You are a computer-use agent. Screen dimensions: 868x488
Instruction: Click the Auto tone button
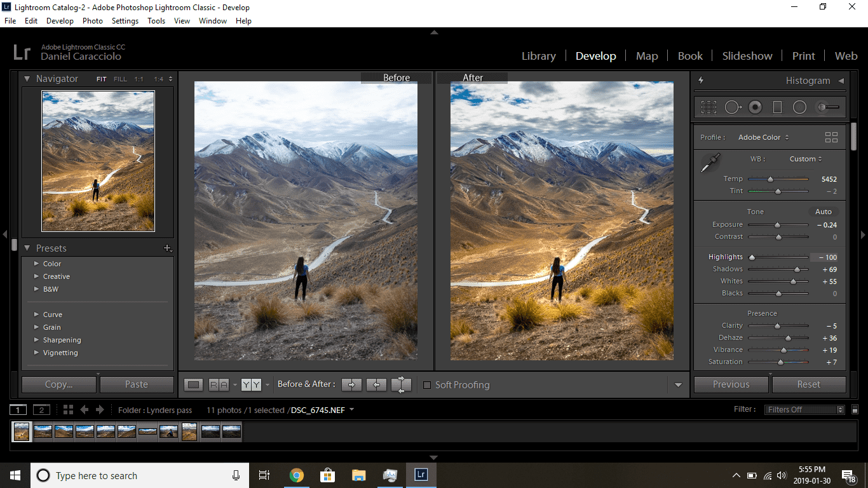[x=824, y=211]
